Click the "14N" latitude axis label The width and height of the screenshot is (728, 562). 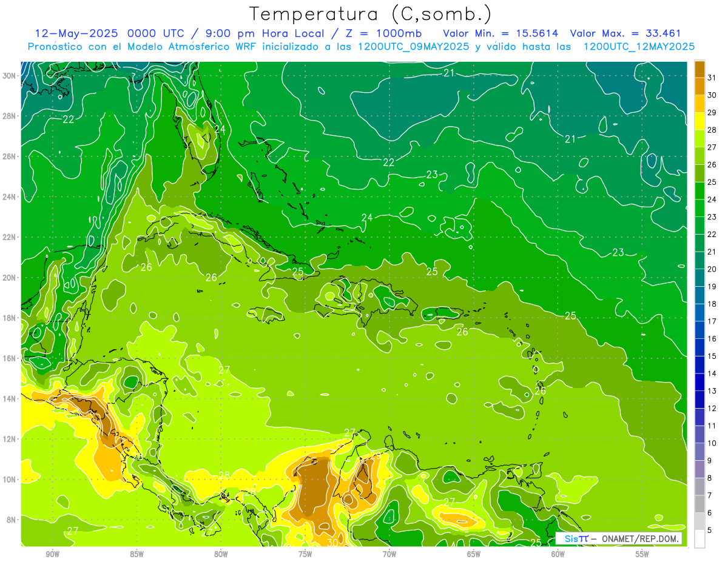[9, 399]
